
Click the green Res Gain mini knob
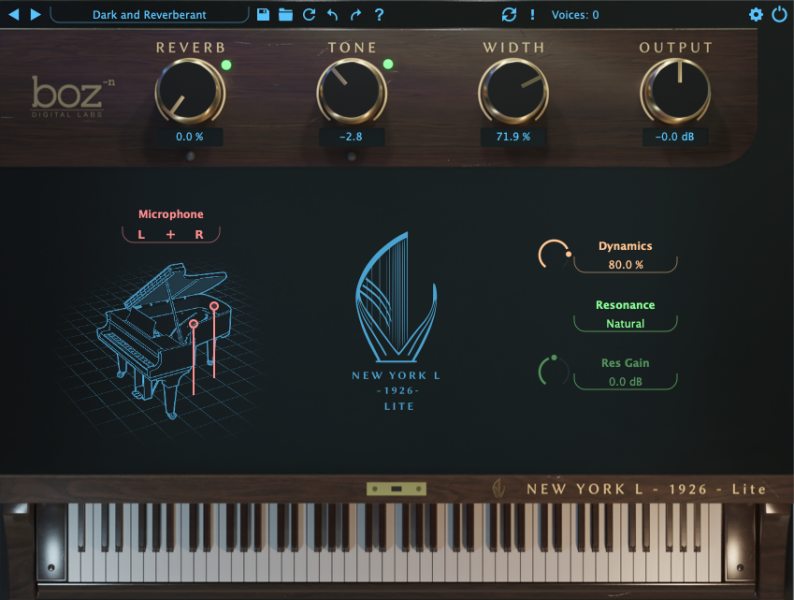pos(553,371)
